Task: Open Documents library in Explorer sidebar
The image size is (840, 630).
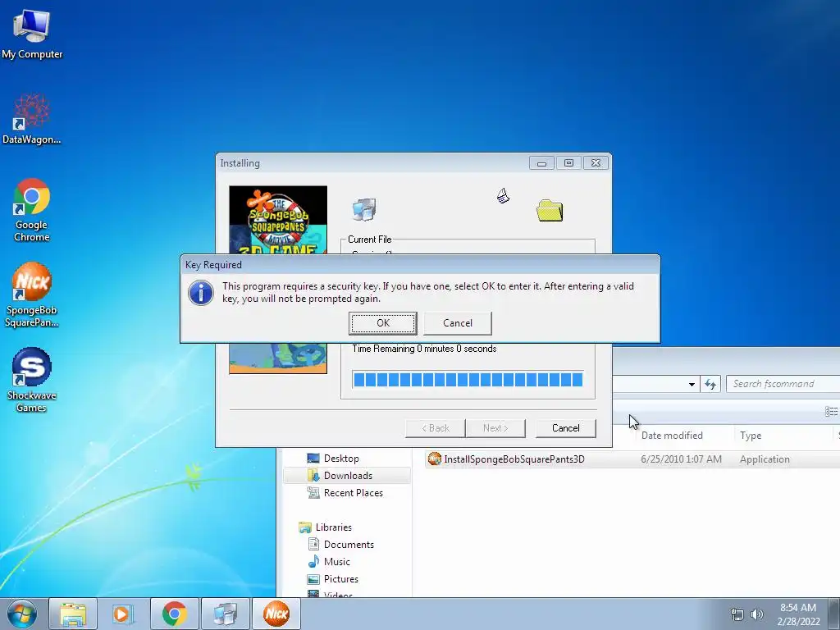Action: click(348, 545)
